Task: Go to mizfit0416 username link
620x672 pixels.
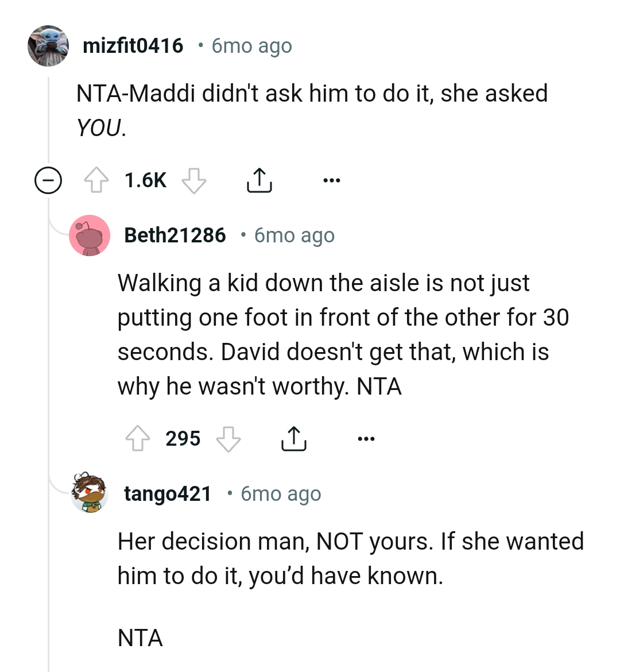Action: pos(133,46)
